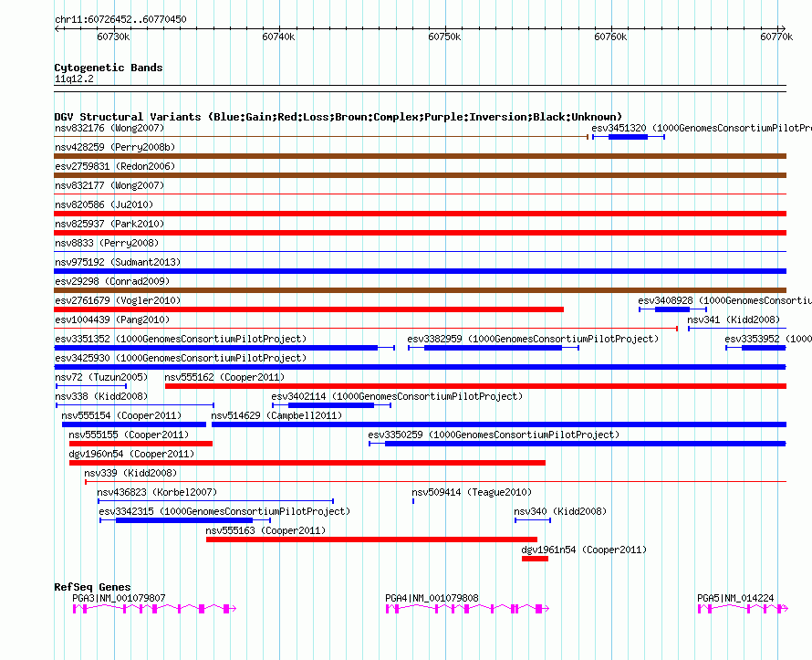Open the RefSeq Genes track heading
The height and width of the screenshot is (660, 812).
pos(92,587)
